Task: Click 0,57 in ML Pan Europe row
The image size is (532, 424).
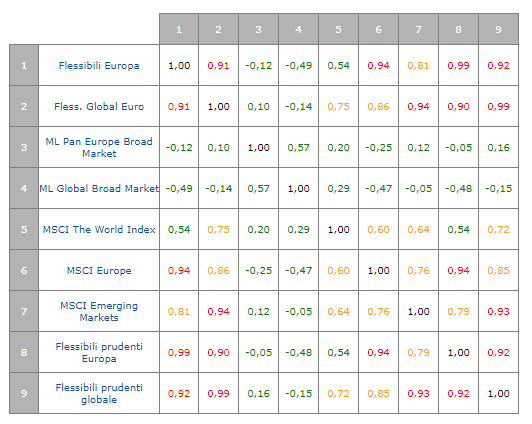Action: [x=299, y=148]
